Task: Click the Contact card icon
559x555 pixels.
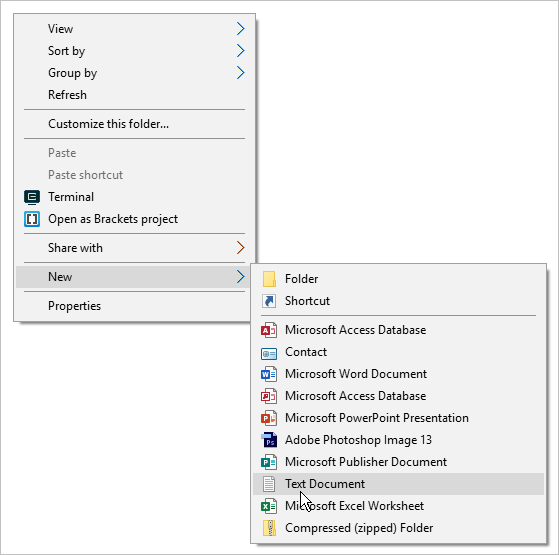Action: pyautogui.click(x=269, y=353)
